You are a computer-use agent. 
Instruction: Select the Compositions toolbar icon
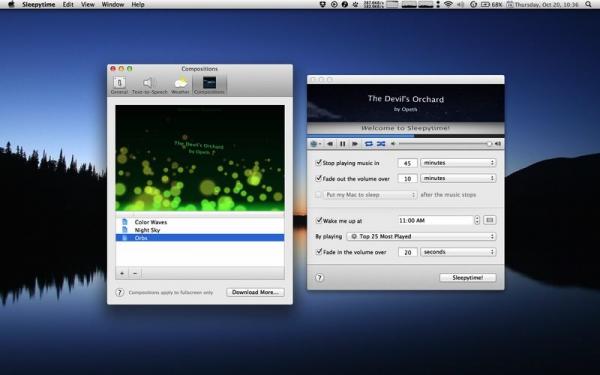(x=209, y=85)
